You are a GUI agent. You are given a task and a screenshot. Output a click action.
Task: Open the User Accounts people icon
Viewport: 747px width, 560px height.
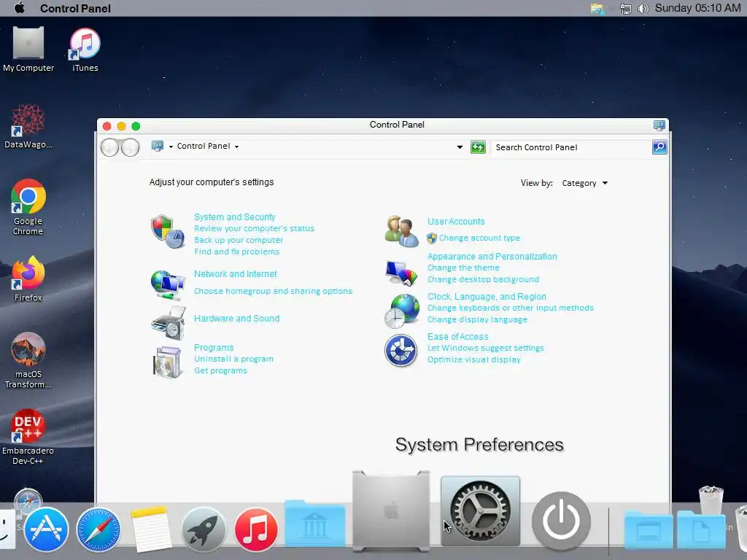[x=401, y=231]
